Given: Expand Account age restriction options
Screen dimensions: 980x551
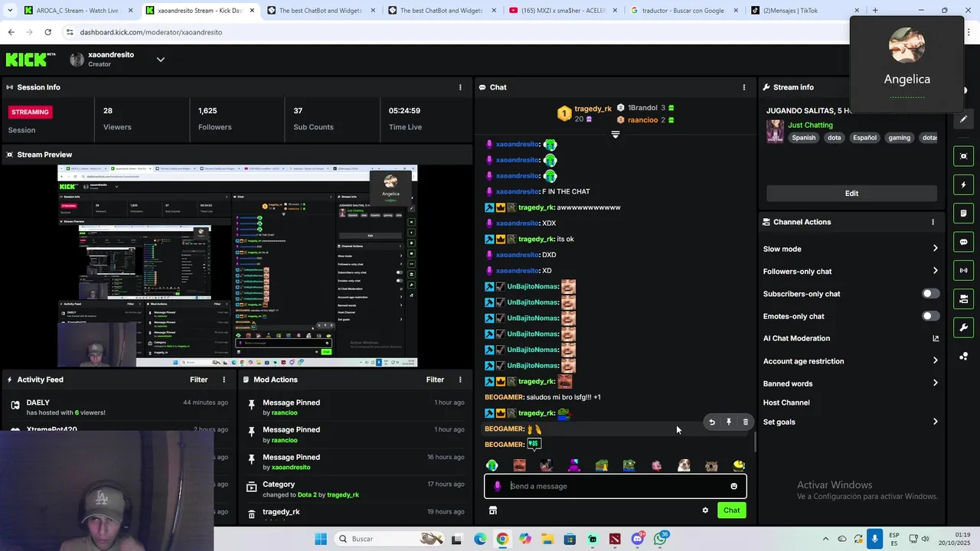Looking at the screenshot, I should (935, 361).
